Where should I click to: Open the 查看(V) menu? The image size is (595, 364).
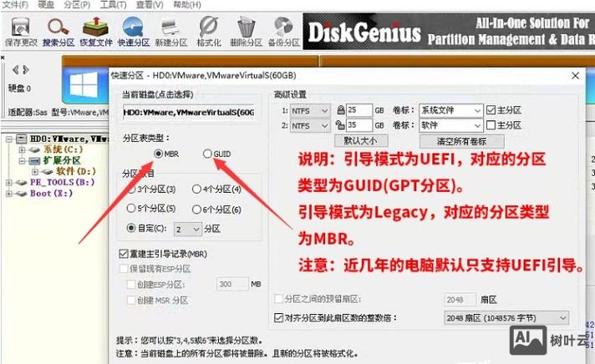point(150,4)
